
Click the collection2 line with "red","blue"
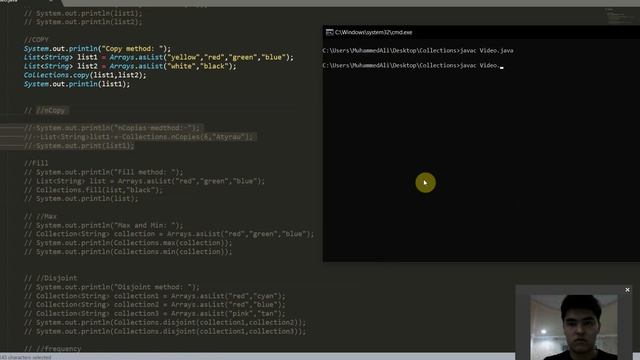coord(155,305)
